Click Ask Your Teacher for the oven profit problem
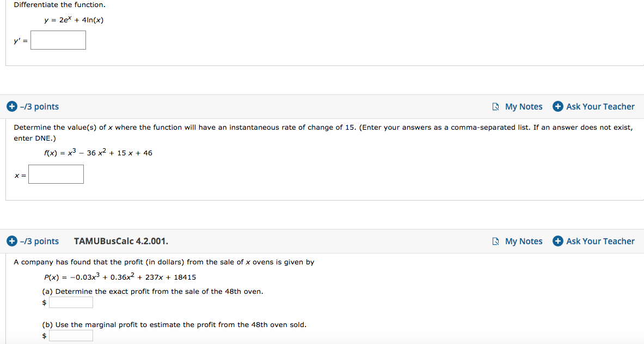644x344 pixels. pos(599,241)
